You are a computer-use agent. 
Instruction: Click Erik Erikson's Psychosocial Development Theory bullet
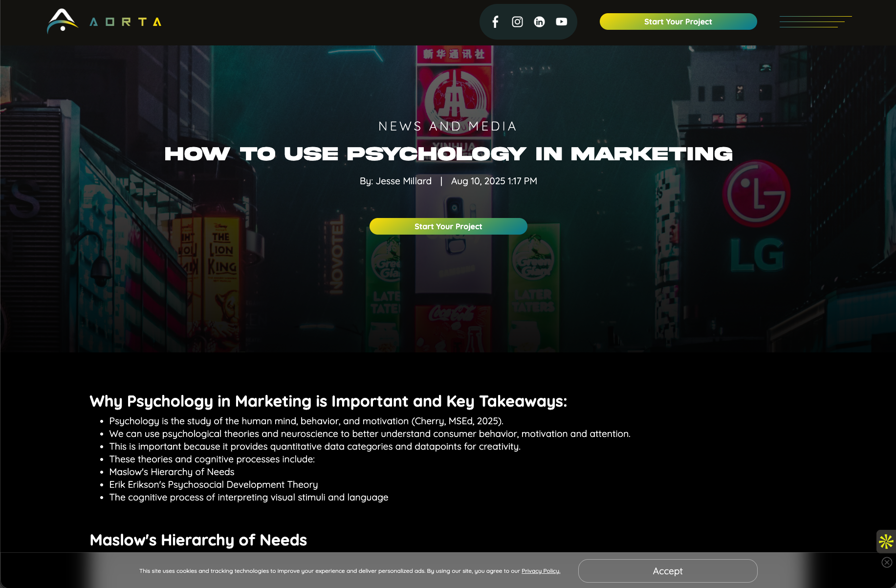pos(214,484)
